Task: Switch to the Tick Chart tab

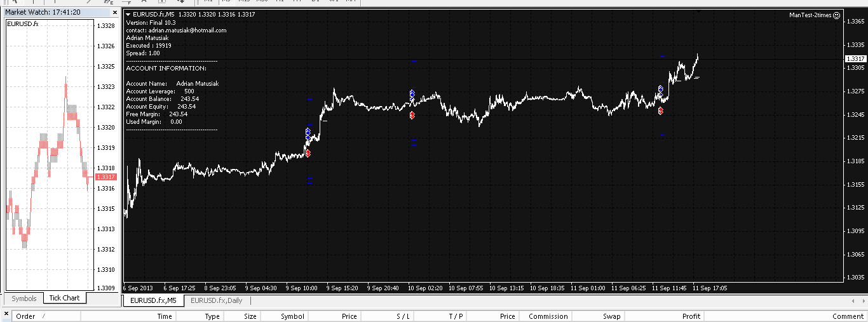Action: click(65, 298)
